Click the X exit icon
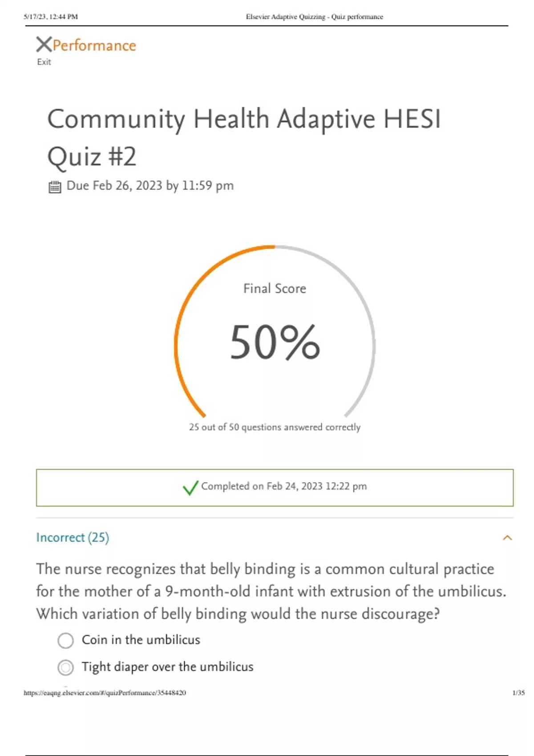 click(44, 44)
